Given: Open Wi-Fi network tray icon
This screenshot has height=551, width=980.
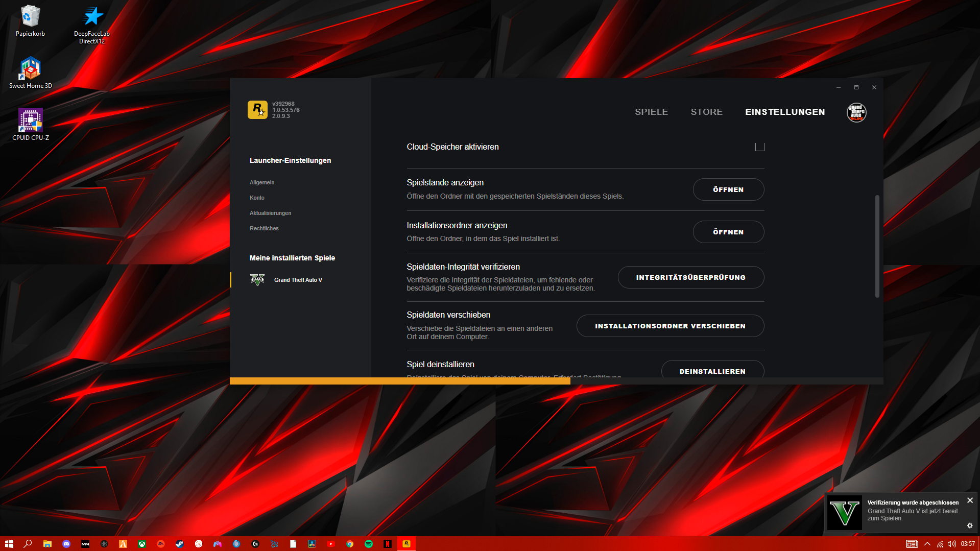Looking at the screenshot, I should pyautogui.click(x=940, y=544).
